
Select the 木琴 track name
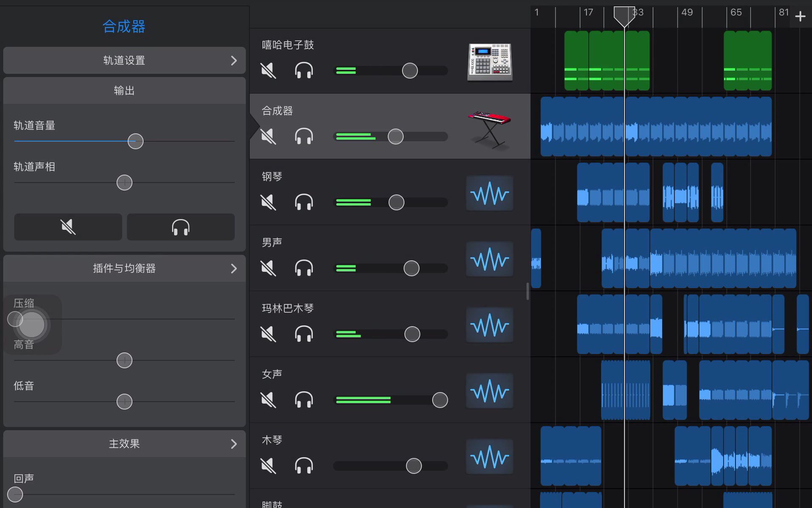coord(272,440)
